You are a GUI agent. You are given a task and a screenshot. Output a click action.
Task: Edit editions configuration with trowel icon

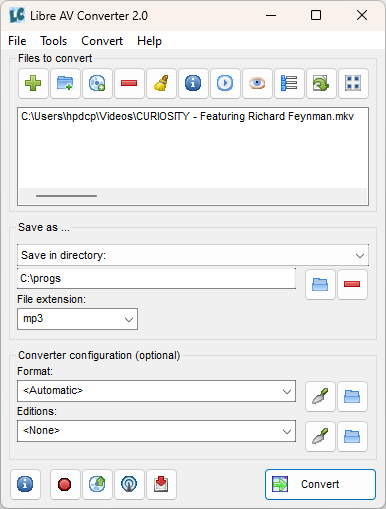click(320, 436)
